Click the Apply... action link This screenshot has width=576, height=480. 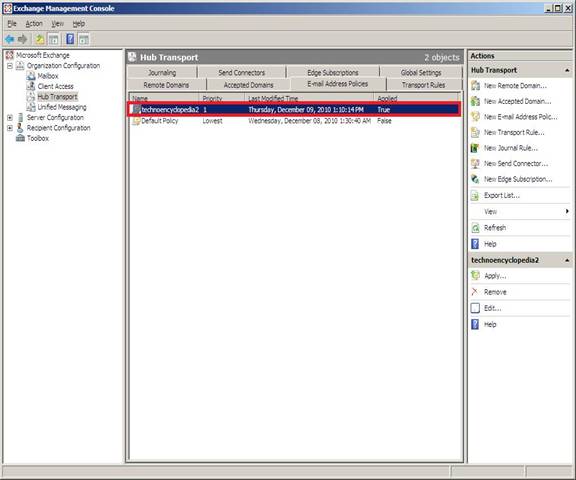(x=495, y=275)
